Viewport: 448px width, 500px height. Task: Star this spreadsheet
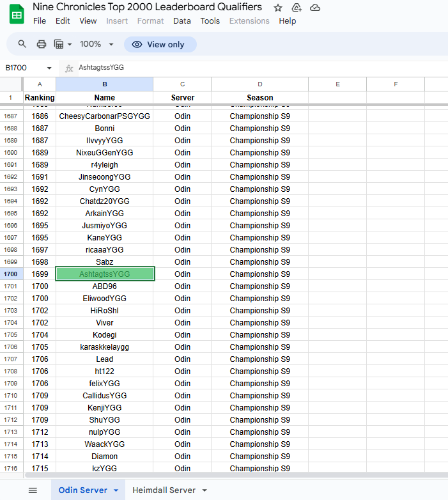(x=278, y=8)
